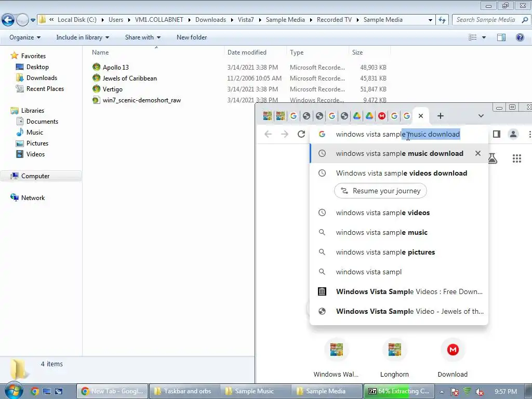Go back in the Explorer window
This screenshot has width=532, height=399.
click(x=8, y=20)
